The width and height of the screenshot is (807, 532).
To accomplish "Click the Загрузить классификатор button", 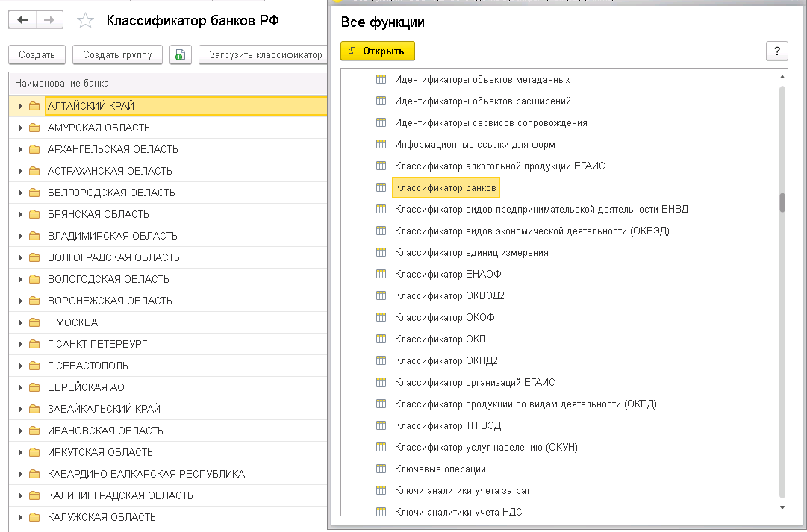I will 265,54.
